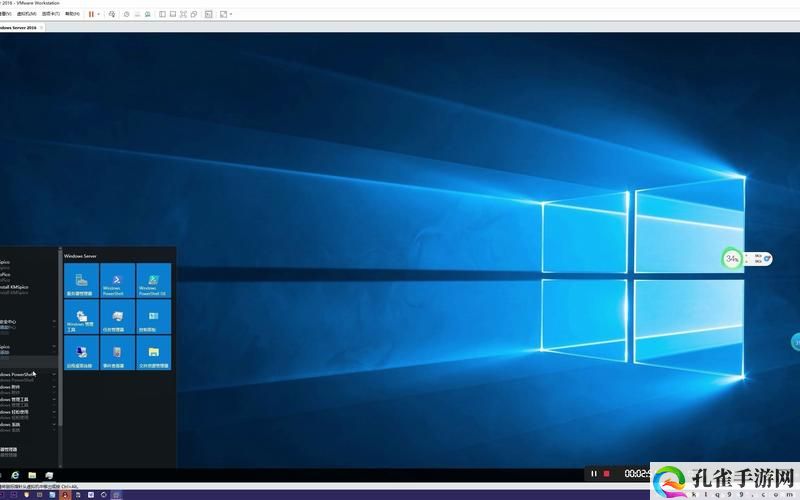Click the orange QQ icon on host taskbar
Screen dimensions: 800x500
[x=65, y=495]
